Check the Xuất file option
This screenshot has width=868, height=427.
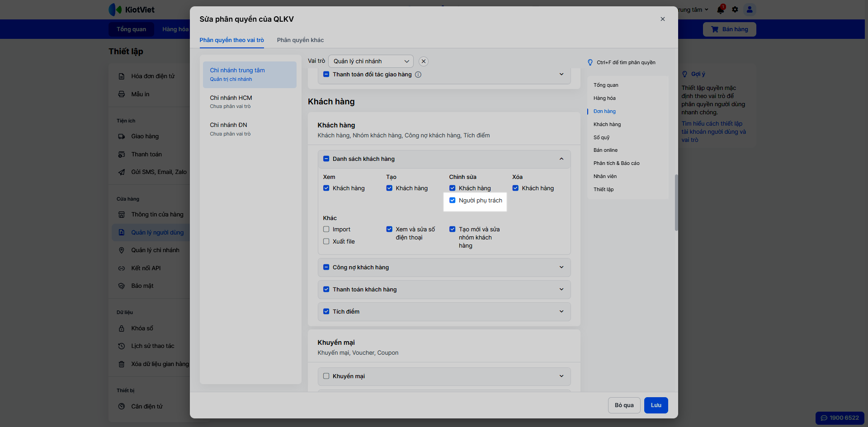point(326,242)
